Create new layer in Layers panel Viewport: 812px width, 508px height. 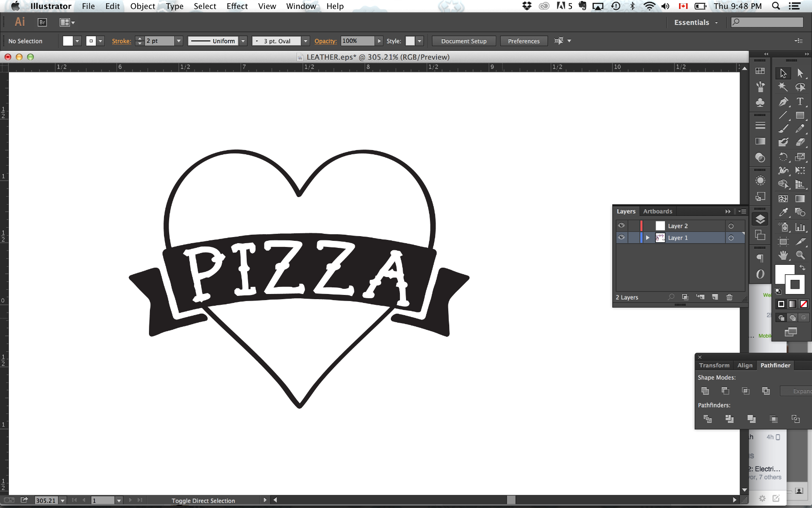715,297
